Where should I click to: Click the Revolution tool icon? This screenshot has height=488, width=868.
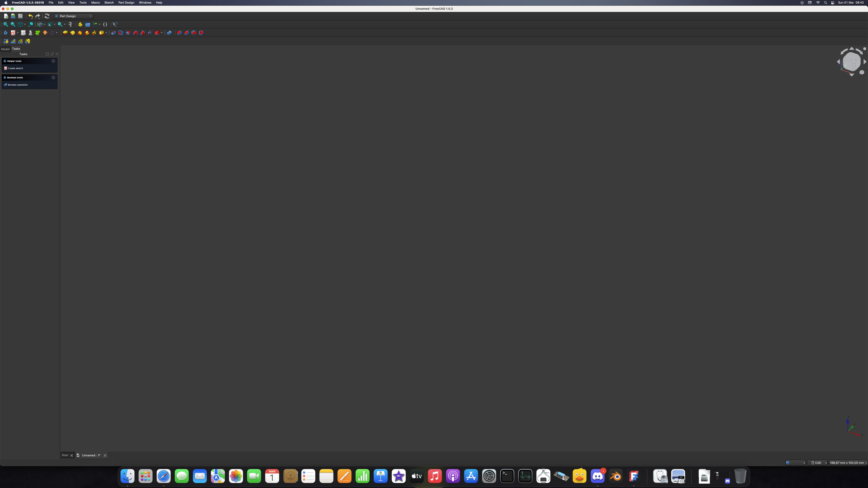(72, 33)
